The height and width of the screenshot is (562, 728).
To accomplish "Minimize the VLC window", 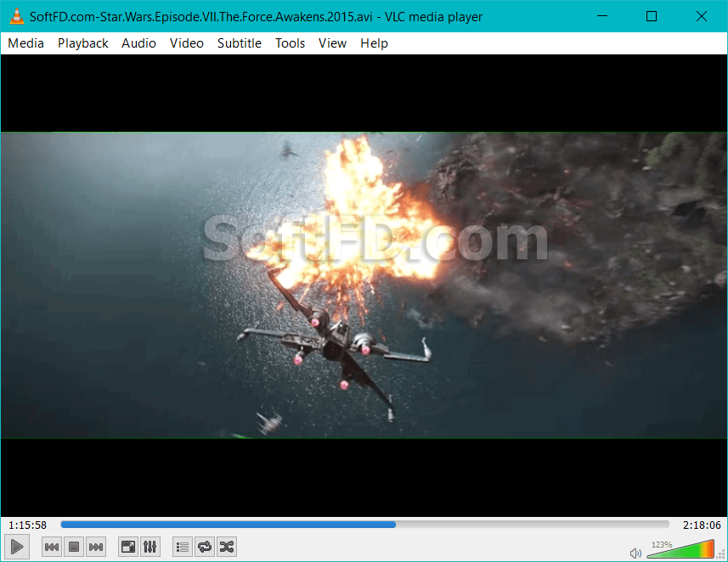I will point(602,16).
